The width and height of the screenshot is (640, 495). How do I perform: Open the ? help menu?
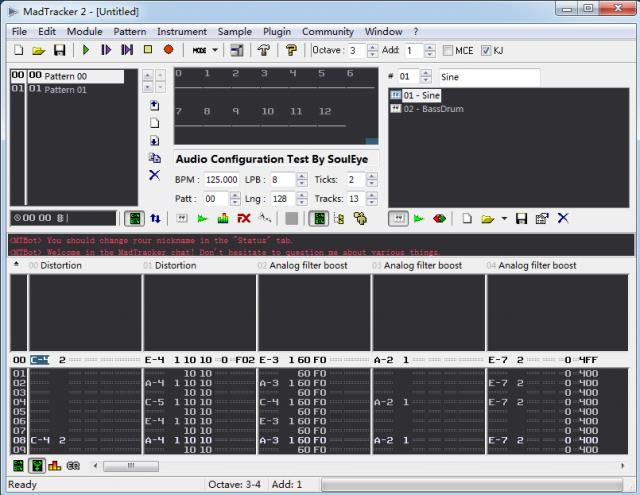[x=416, y=31]
